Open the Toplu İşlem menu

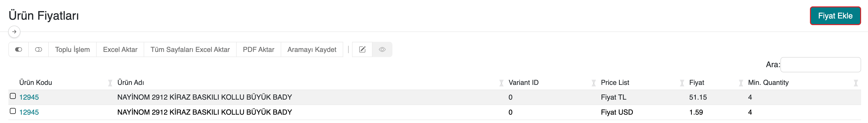pos(72,49)
